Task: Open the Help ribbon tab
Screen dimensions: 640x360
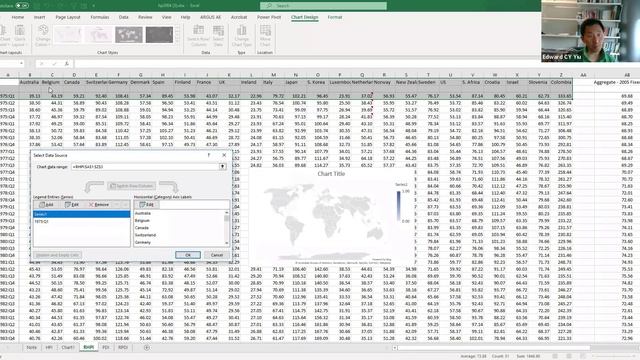Action: 185,17
